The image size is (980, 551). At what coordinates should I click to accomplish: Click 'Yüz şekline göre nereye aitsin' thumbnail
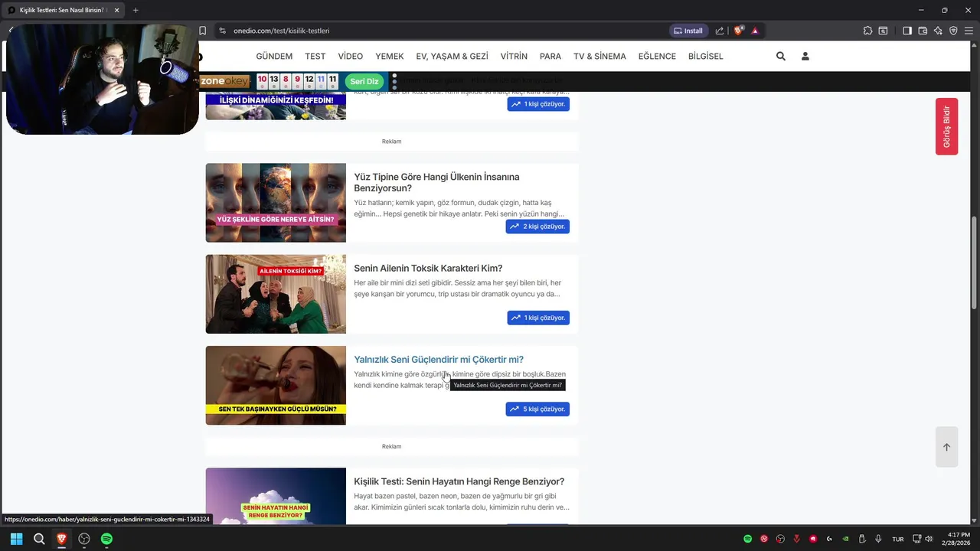[x=276, y=203]
